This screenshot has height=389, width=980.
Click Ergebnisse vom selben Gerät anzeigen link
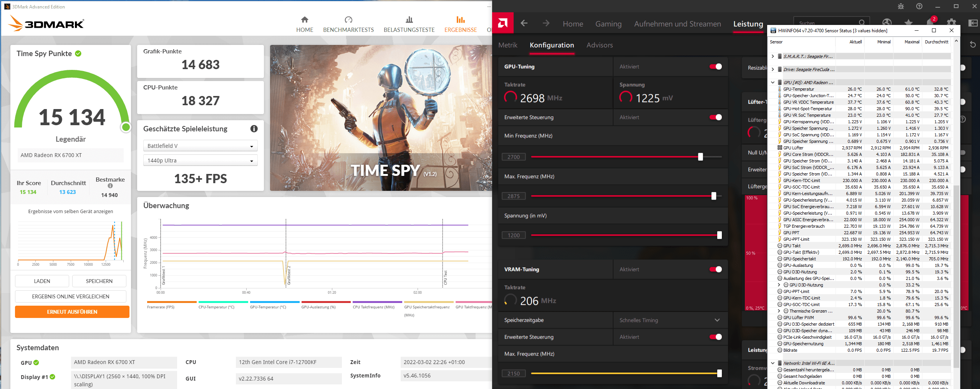point(71,211)
